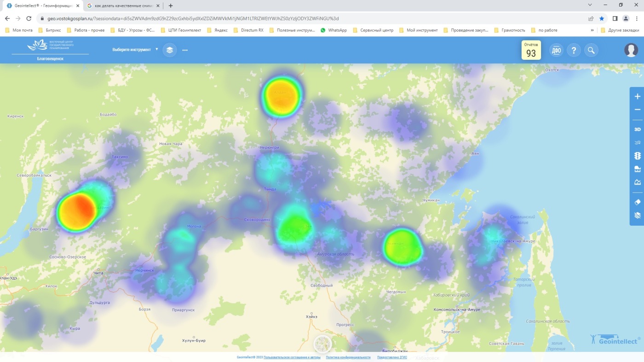Open 'ЦПИ Геоинтелект' bookmark folder

[x=181, y=30]
